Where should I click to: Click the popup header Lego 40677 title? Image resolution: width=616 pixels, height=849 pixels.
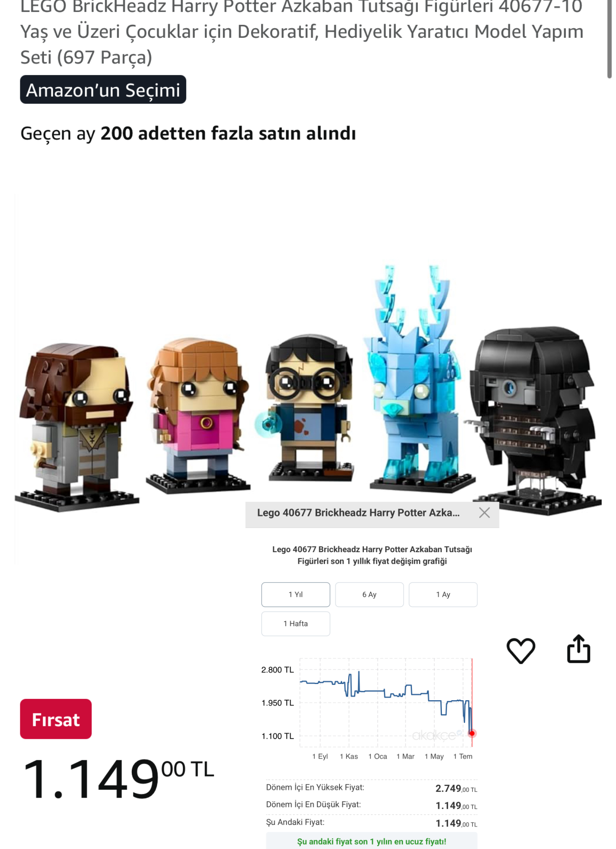[358, 513]
